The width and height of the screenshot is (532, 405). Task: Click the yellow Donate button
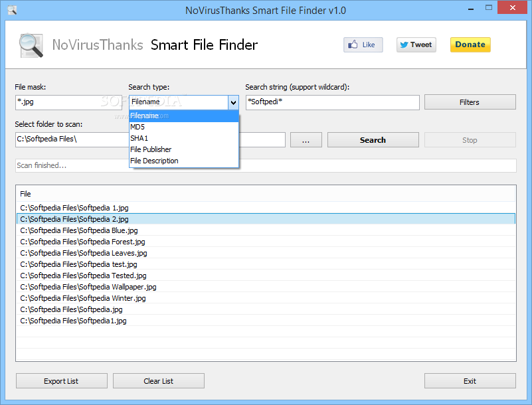pos(470,44)
